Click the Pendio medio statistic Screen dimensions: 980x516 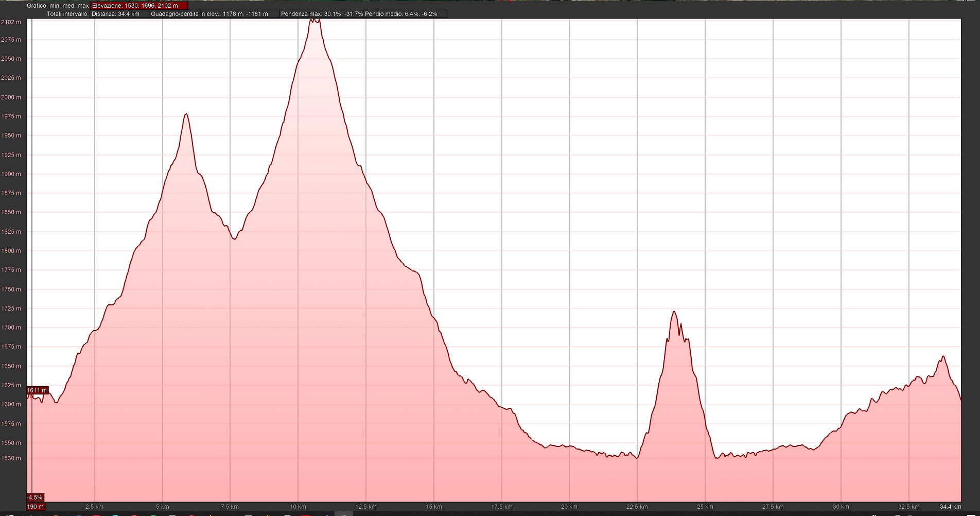click(401, 14)
